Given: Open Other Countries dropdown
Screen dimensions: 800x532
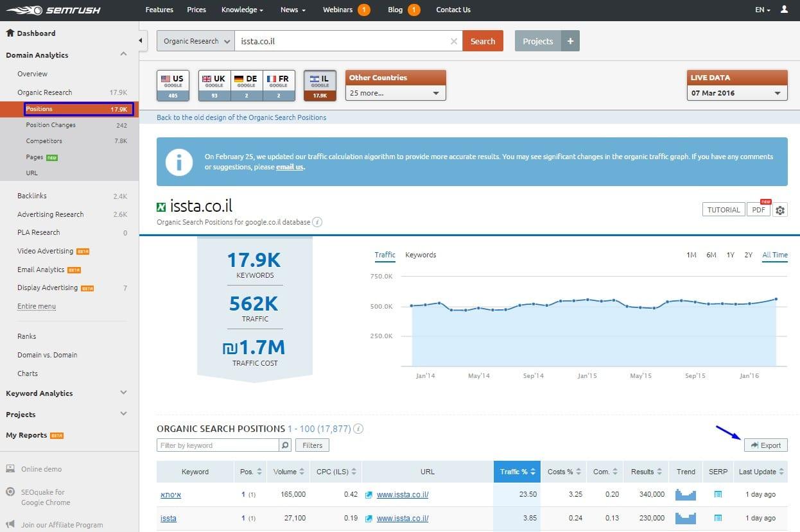Looking at the screenshot, I should pyautogui.click(x=396, y=93).
